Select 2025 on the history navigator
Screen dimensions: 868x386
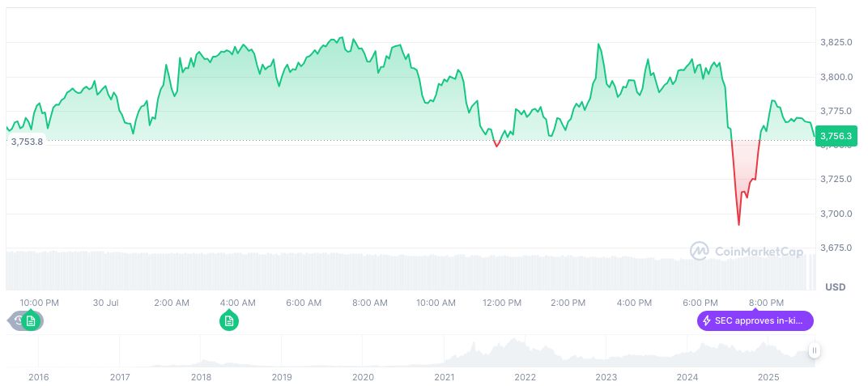pos(768,376)
